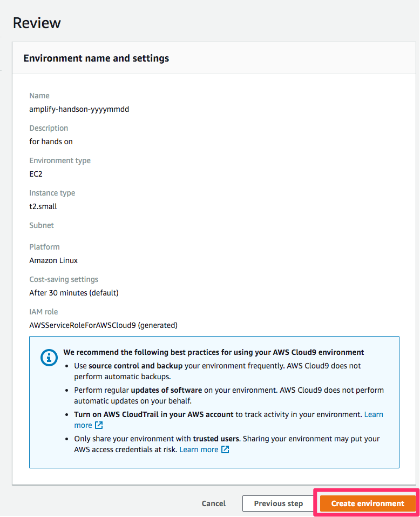Click the orange Create environment button
The image size is (420, 517).
pyautogui.click(x=367, y=503)
